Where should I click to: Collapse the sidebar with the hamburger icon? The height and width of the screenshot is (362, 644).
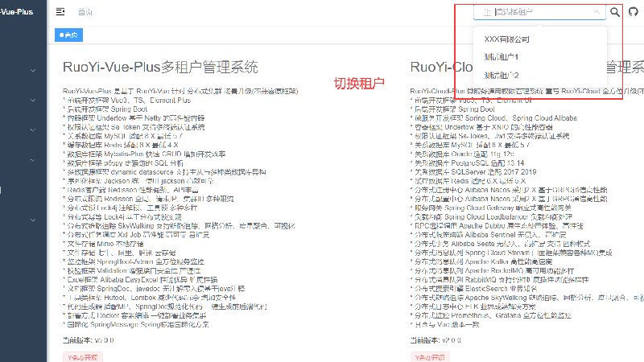tap(60, 11)
